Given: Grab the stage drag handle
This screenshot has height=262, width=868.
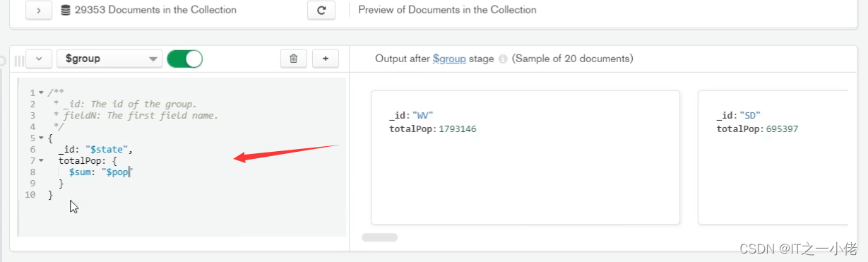Looking at the screenshot, I should pyautogui.click(x=19, y=59).
